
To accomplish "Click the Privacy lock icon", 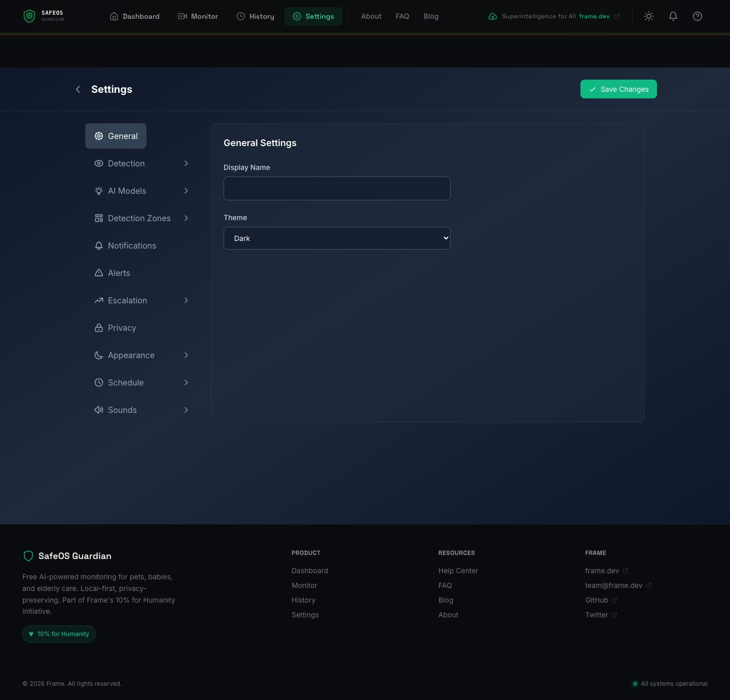I will [98, 328].
